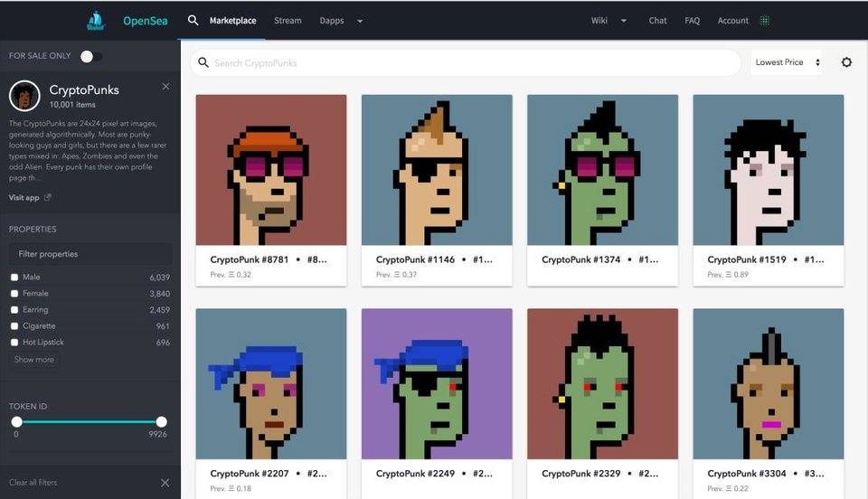Viewport: 868px width, 499px height.
Task: Open the CryptoPunk #3304 title link
Action: tap(746, 474)
